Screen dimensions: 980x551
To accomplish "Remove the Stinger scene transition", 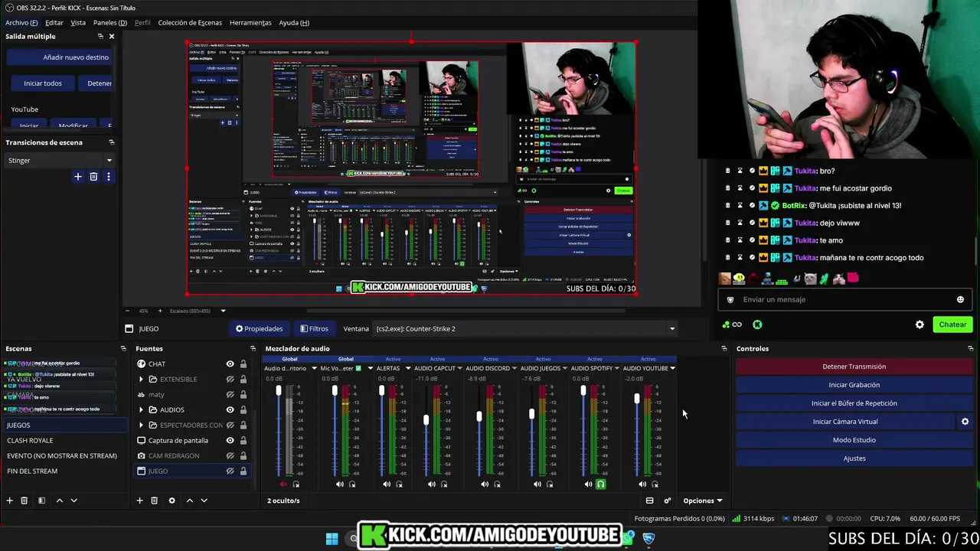I will 93,177.
